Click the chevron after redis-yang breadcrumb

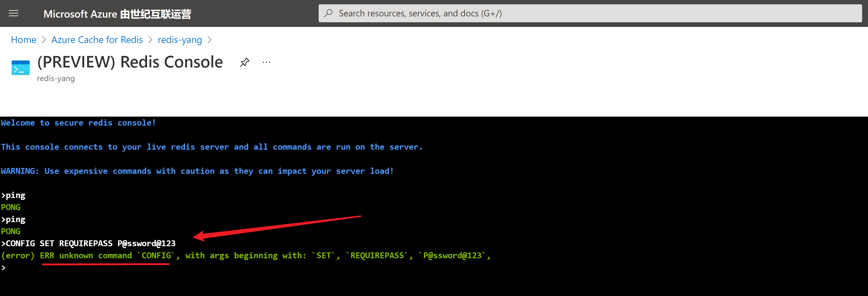[210, 40]
